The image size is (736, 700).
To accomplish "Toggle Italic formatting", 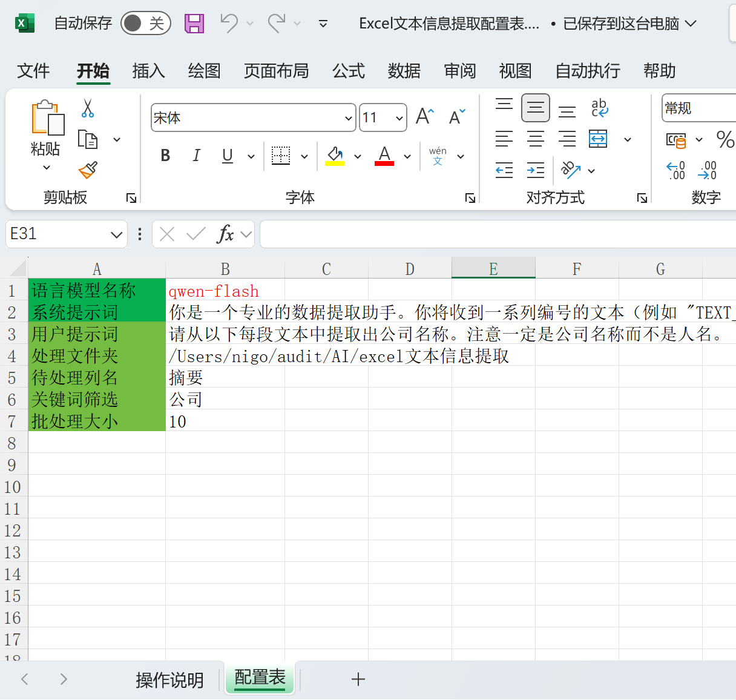I will point(196,156).
